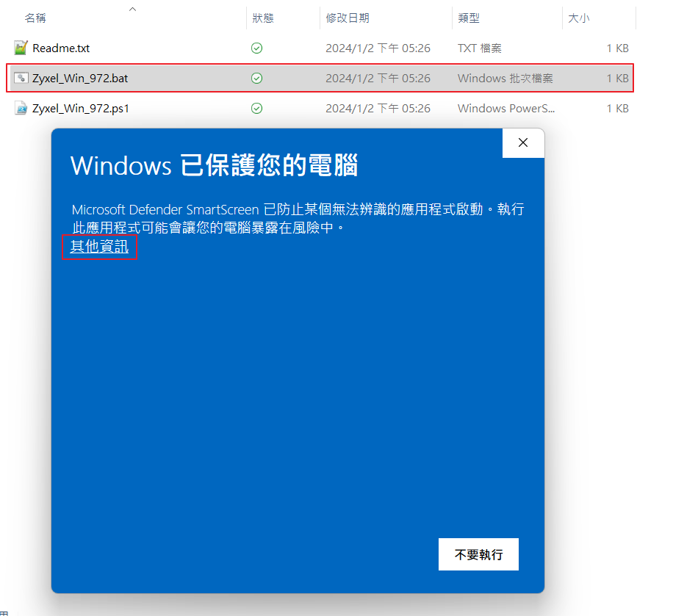Click the Zyxel_Win_972.bat batch file icon
The height and width of the screenshot is (616, 673).
21,78
